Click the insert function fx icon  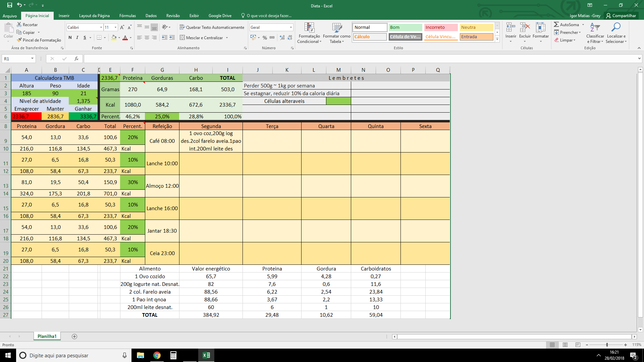pos(76,59)
